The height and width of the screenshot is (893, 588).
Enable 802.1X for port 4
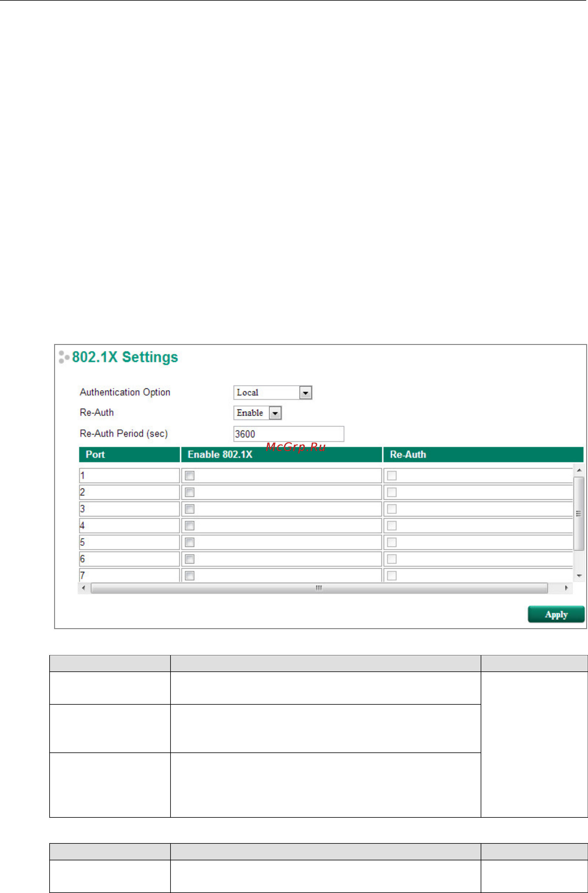(x=190, y=526)
